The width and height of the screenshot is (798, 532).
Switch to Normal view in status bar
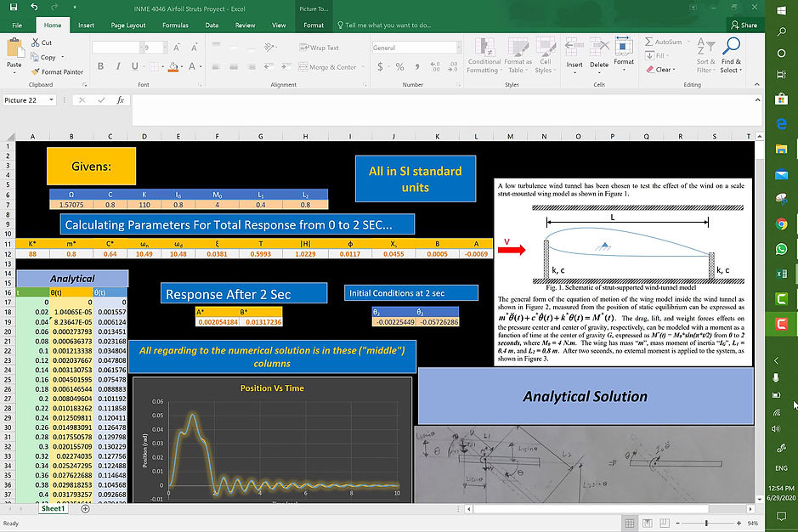630,523
